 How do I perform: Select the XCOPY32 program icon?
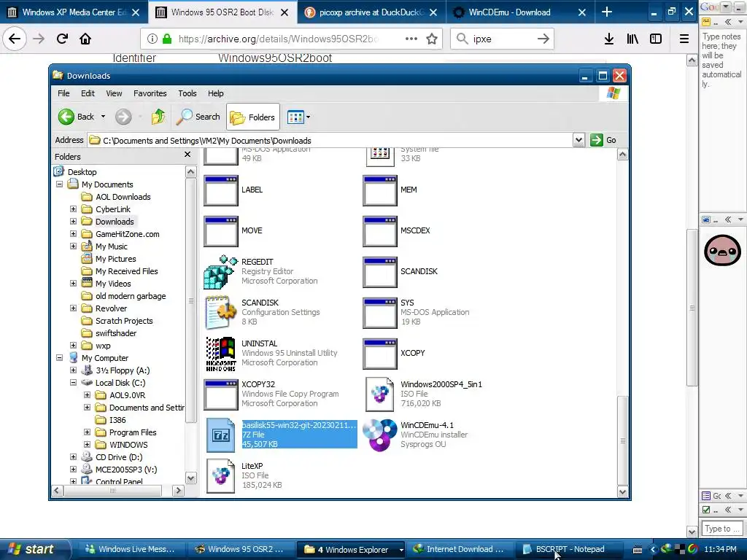pos(220,394)
